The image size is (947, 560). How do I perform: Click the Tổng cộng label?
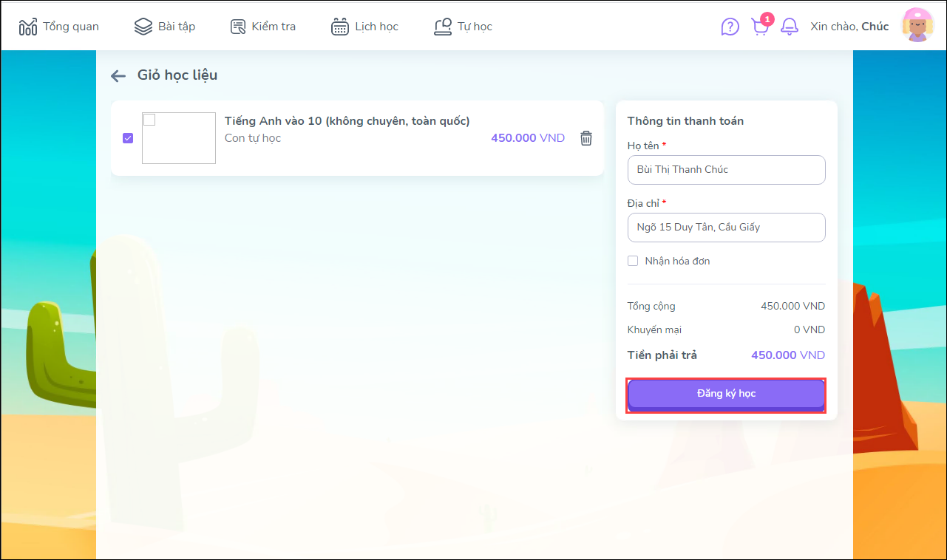651,307
